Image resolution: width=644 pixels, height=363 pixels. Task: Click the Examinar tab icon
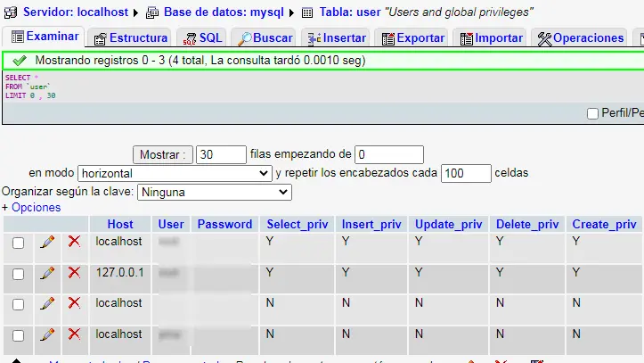coord(18,37)
